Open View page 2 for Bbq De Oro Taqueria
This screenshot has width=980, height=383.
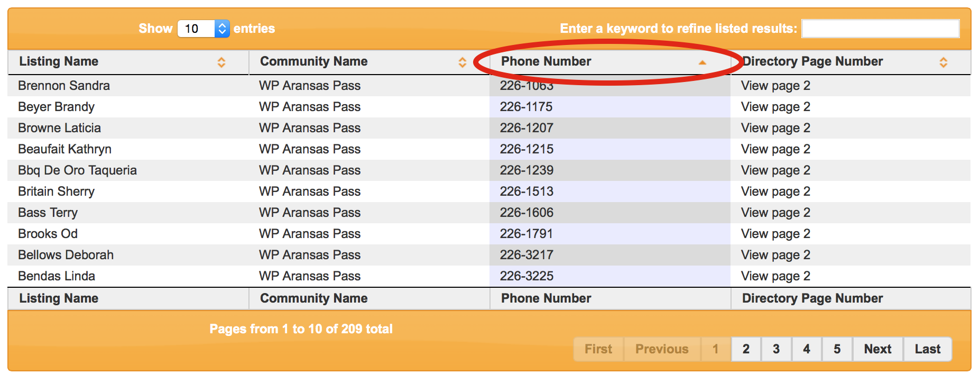pos(775,170)
